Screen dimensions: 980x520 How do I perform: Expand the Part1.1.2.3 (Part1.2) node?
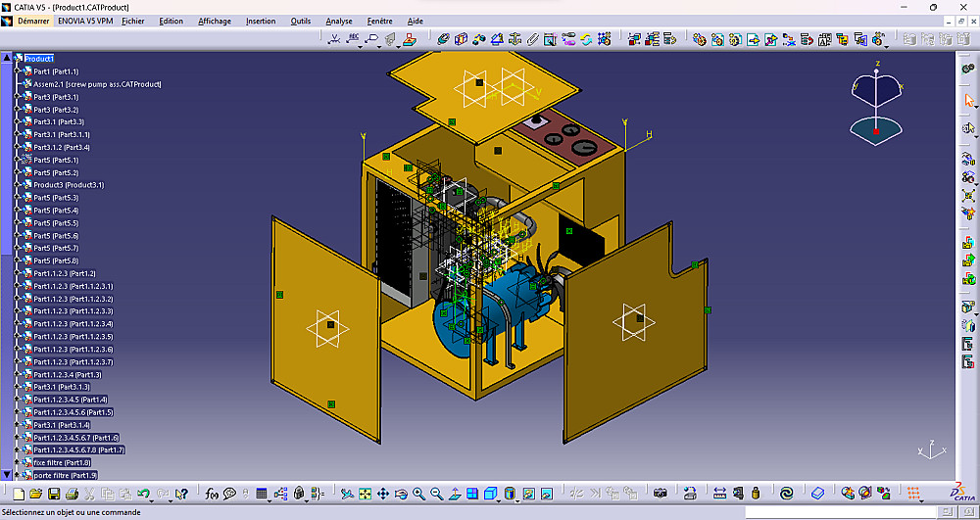(x=18, y=273)
